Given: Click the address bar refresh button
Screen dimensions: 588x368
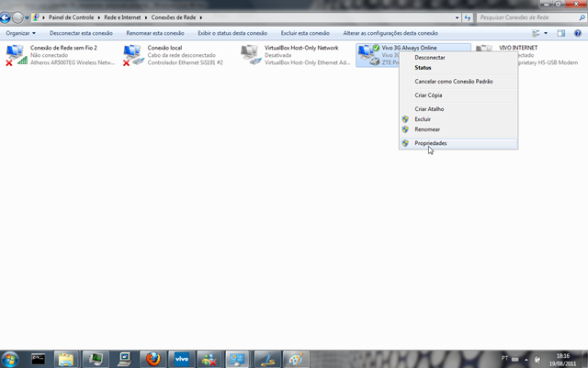Looking at the screenshot, I should click(x=468, y=17).
